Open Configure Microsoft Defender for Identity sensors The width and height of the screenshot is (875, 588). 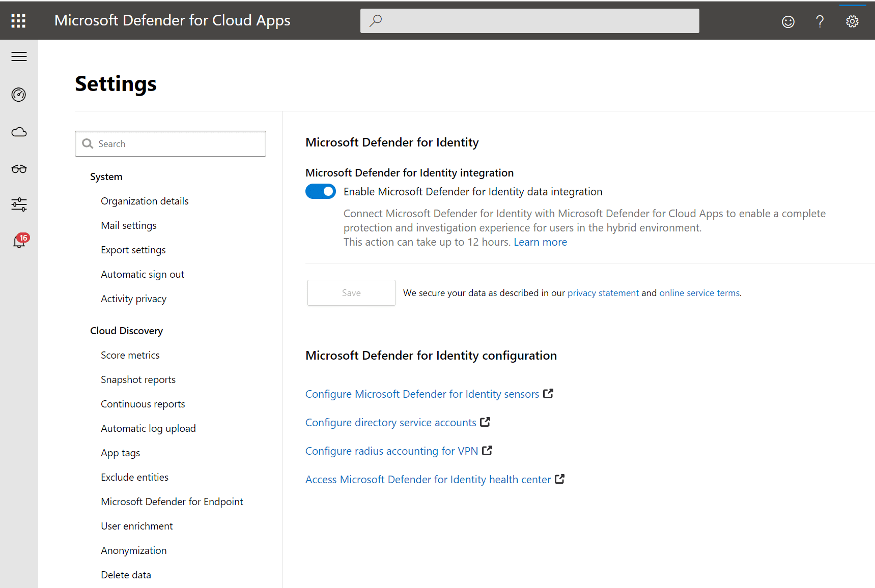[x=422, y=394]
